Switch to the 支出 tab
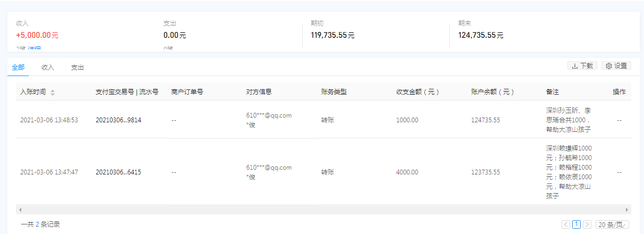This screenshot has width=644, height=234. coord(78,68)
